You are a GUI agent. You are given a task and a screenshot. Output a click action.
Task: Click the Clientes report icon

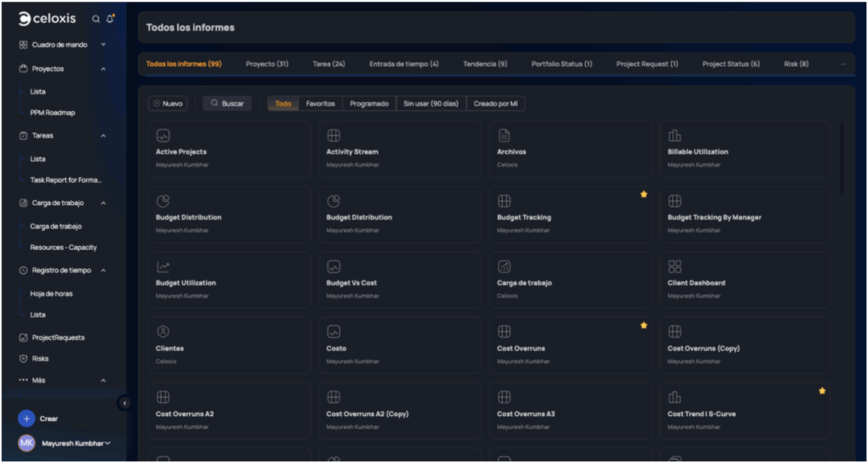click(163, 332)
